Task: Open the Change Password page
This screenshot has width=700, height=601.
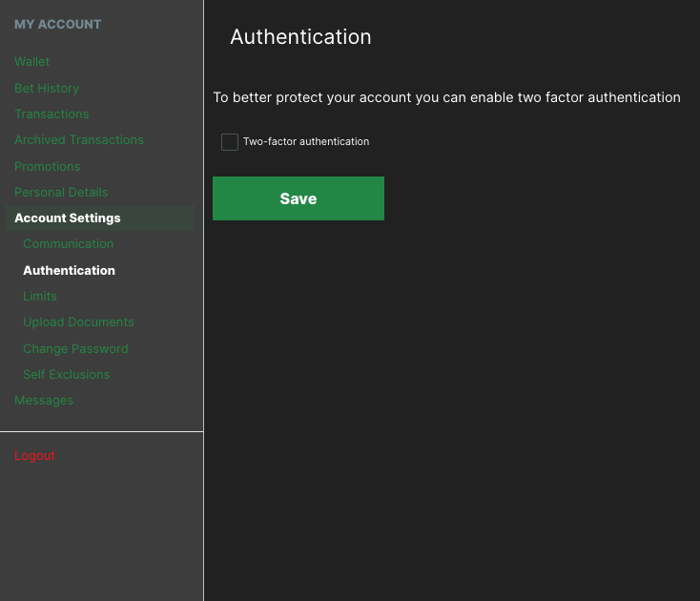Action: [x=75, y=349]
